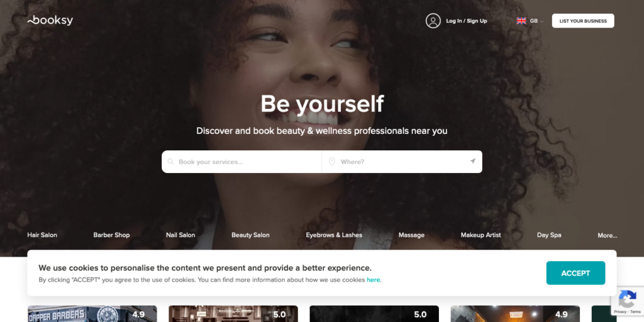Click the List Your Business button
The width and height of the screenshot is (644, 322).
pos(583,21)
